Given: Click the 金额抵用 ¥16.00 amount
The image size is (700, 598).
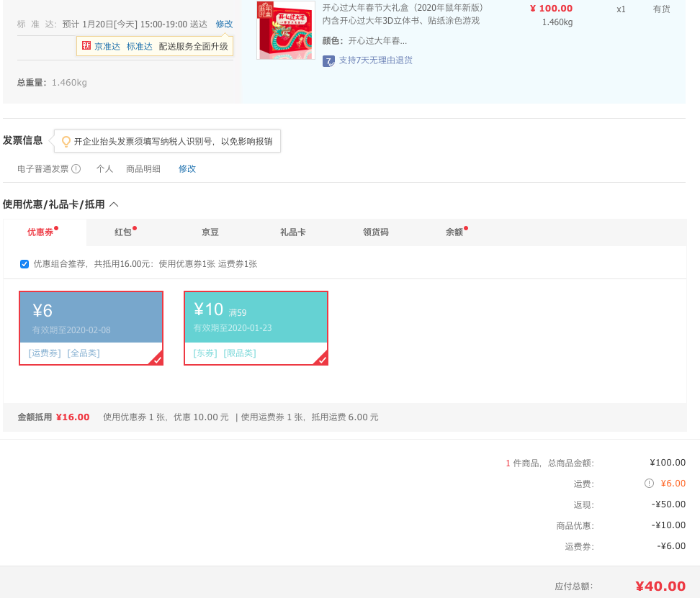Looking at the screenshot, I should [73, 417].
